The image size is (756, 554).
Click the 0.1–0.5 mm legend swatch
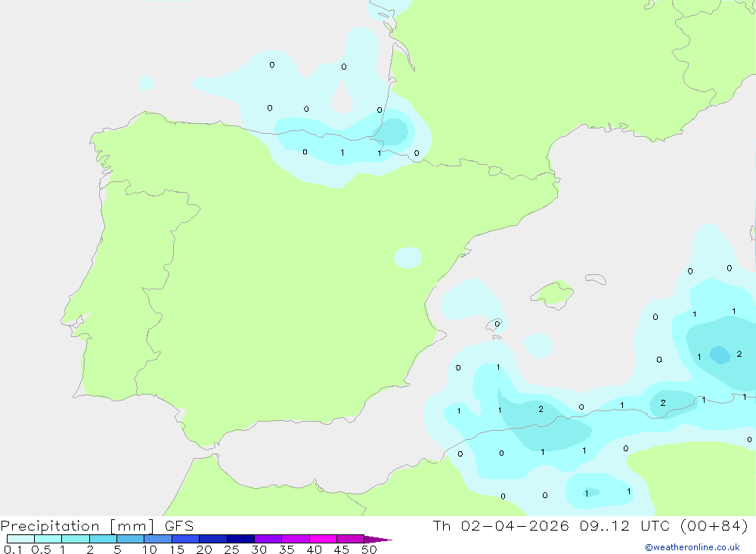pyautogui.click(x=20, y=539)
